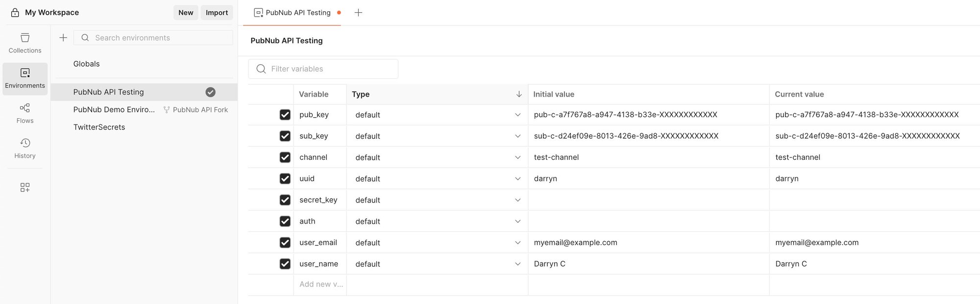Screen dimensions: 980x304
Task: Open Flows in the sidebar
Action: pos(25,114)
